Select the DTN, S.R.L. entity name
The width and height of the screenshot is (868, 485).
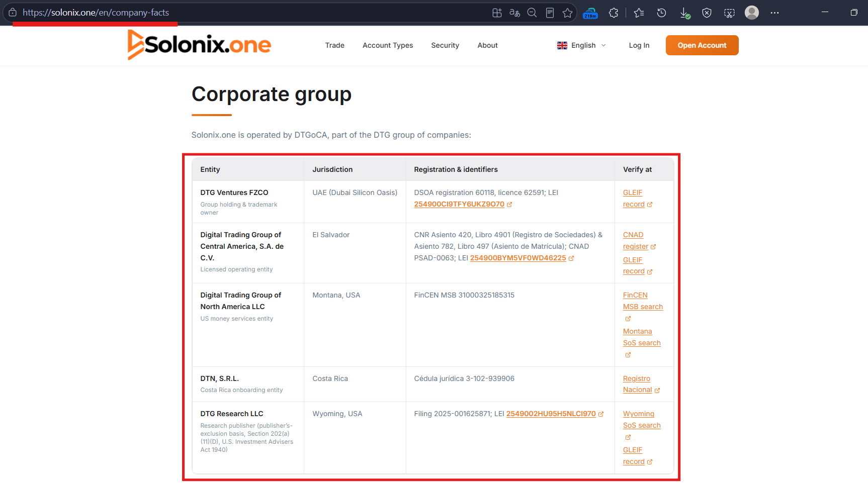[220, 378]
